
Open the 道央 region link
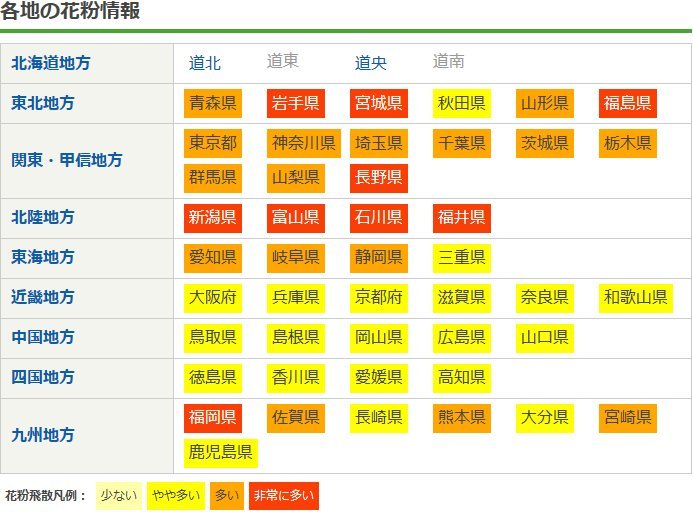tap(370, 63)
